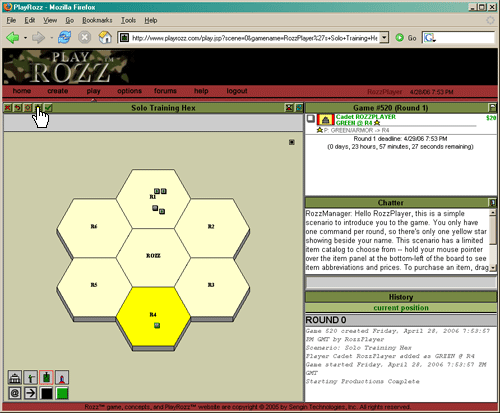The image size is (500, 413).
Task: Open the browser address bar dropdown
Action: (384, 38)
